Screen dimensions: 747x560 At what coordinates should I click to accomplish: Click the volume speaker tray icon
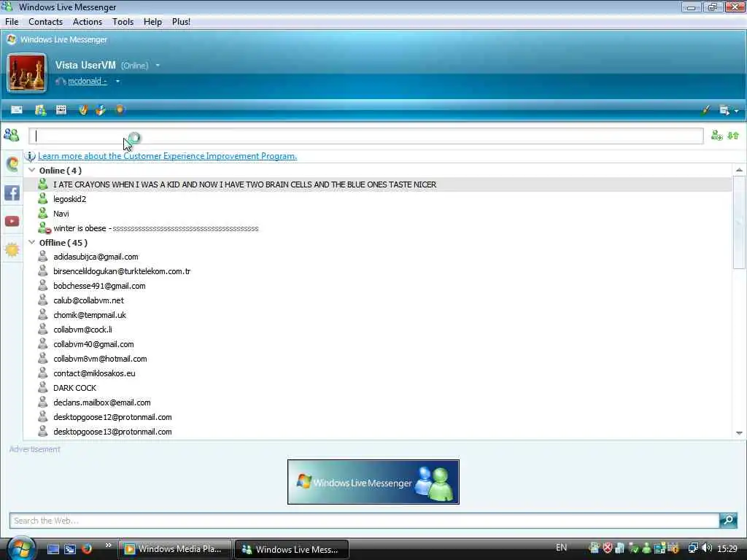pos(707,548)
